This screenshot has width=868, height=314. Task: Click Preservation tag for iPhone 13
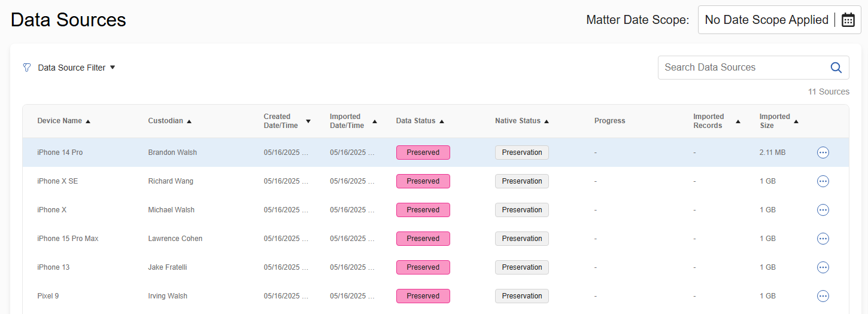522,267
